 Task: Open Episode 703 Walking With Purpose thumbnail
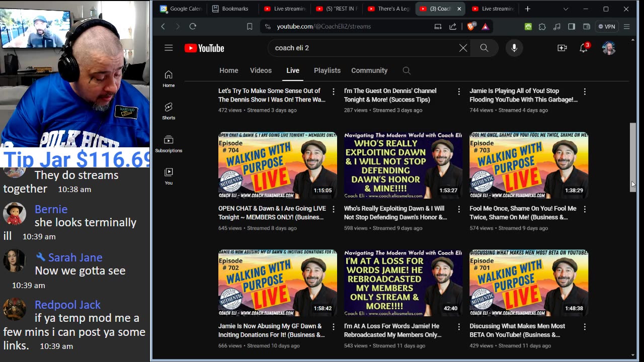coord(529,165)
